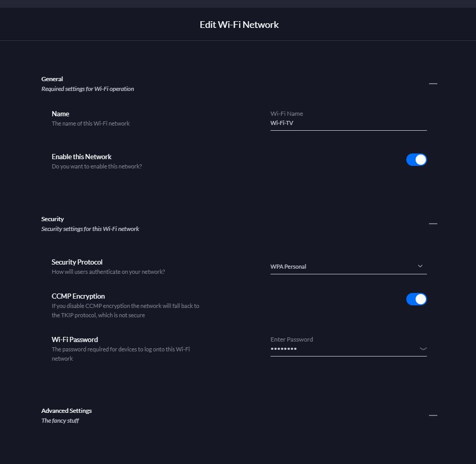Viewport: 476px width, 464px height.
Task: Click the 'The fancy stuff' subtitle
Action: [60, 421]
